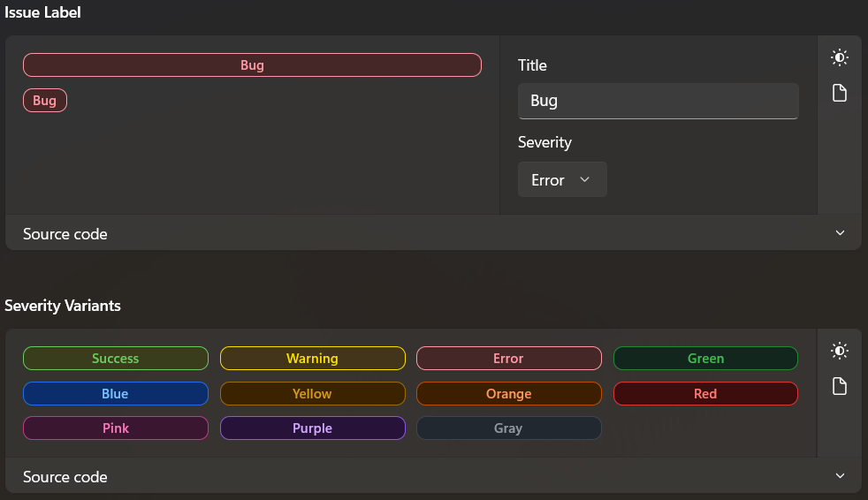This screenshot has height=500, width=868.
Task: Click the Title field label
Action: 532,65
